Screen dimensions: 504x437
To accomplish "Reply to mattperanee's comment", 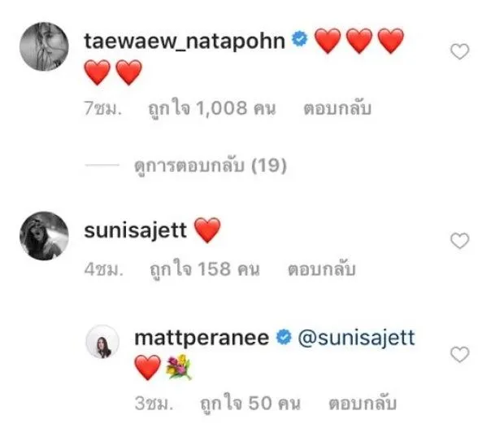I will [362, 403].
